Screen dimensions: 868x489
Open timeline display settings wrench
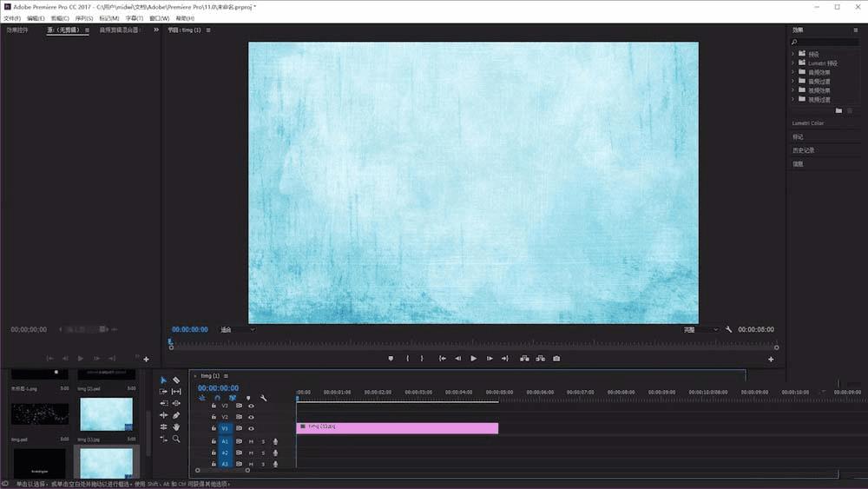pos(263,398)
